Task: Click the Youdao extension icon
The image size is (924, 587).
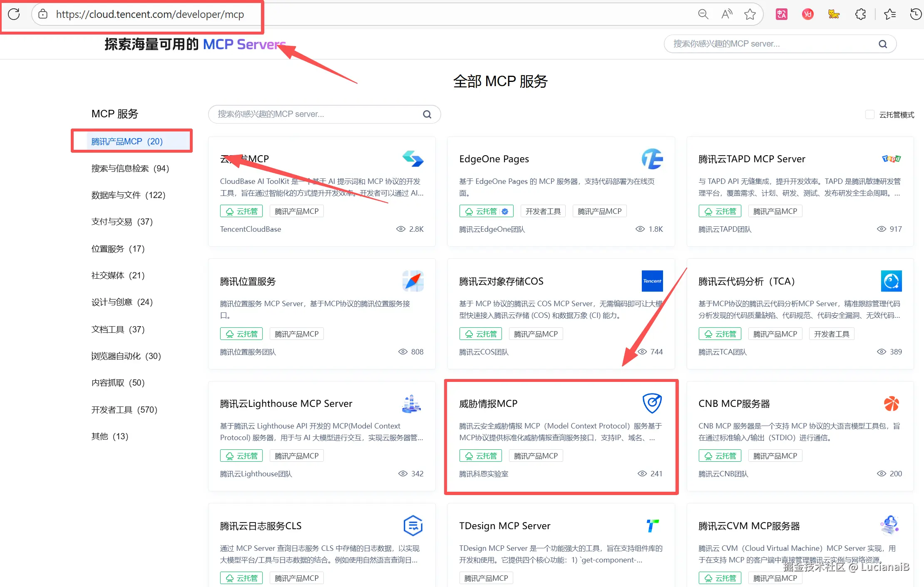Action: click(807, 14)
